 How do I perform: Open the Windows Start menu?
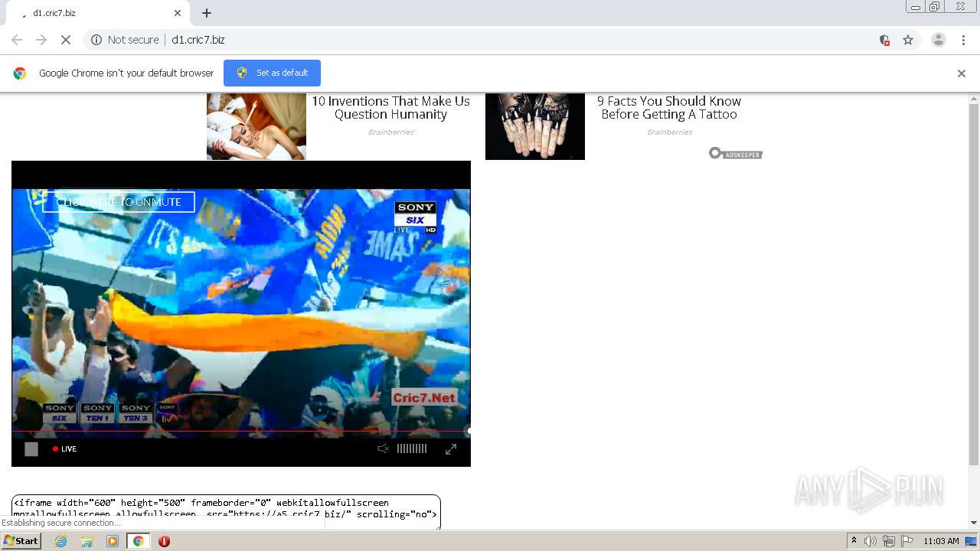point(21,541)
